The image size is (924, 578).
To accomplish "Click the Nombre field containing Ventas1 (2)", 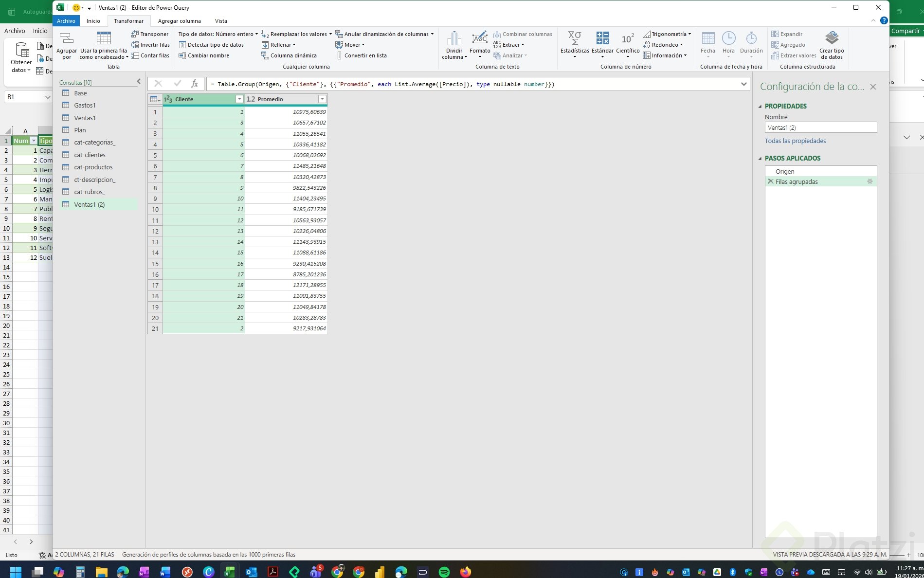I will pos(821,127).
